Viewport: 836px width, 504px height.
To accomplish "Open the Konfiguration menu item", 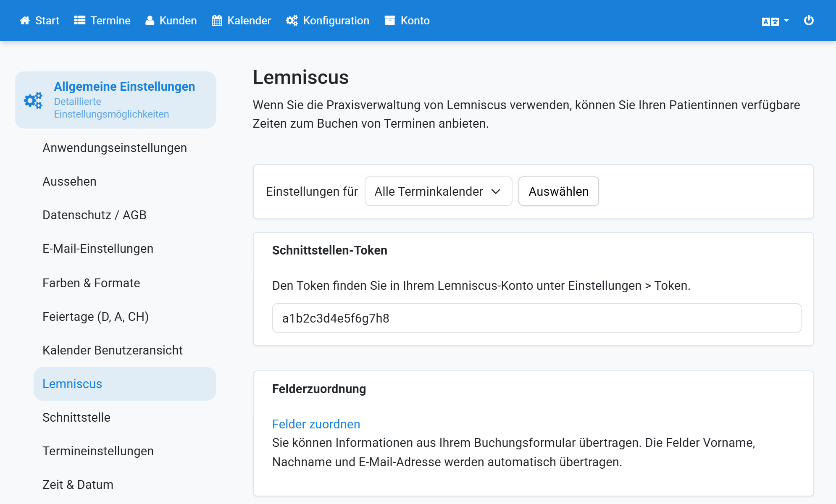I will point(328,21).
